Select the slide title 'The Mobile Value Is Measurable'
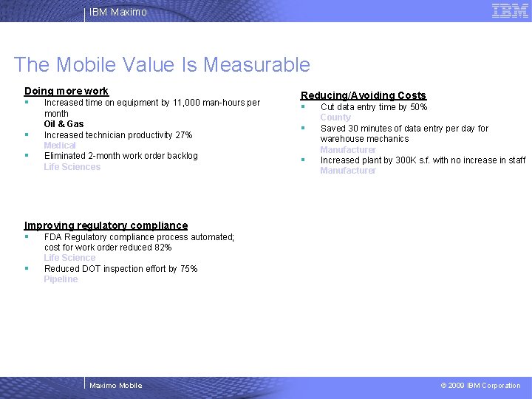532x399 pixels. pos(162,64)
